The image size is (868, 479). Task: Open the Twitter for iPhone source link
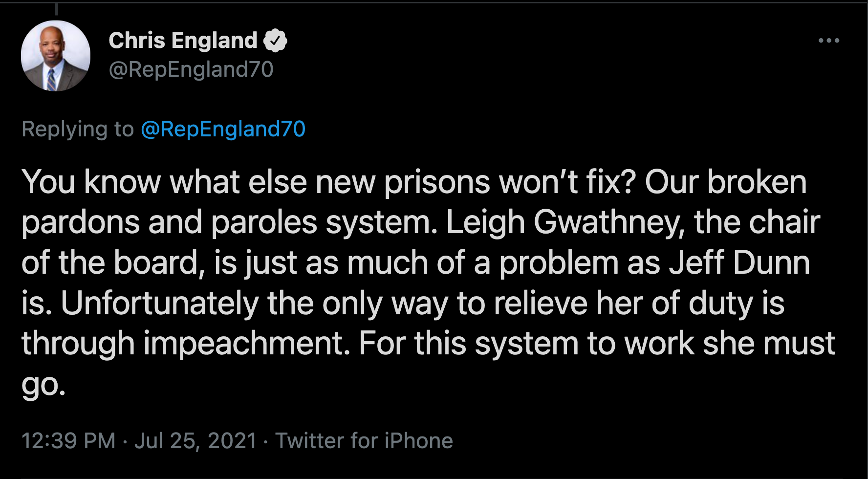point(364,440)
